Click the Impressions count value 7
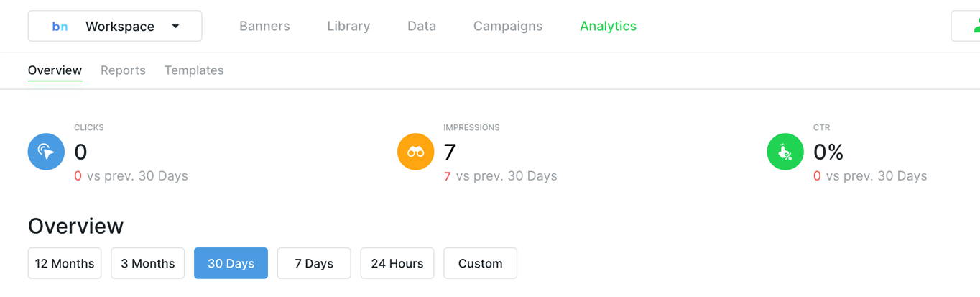Image resolution: width=980 pixels, height=297 pixels. click(450, 152)
